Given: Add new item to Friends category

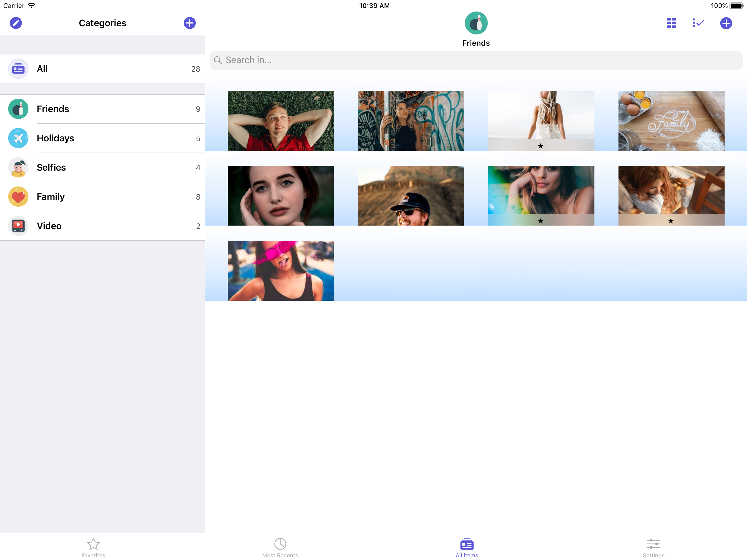Looking at the screenshot, I should pyautogui.click(x=726, y=23).
